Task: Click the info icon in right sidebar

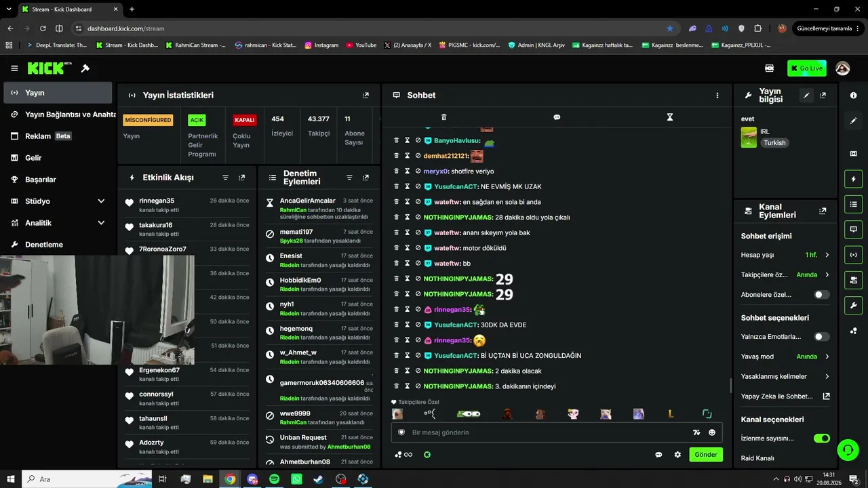Action: click(x=853, y=96)
